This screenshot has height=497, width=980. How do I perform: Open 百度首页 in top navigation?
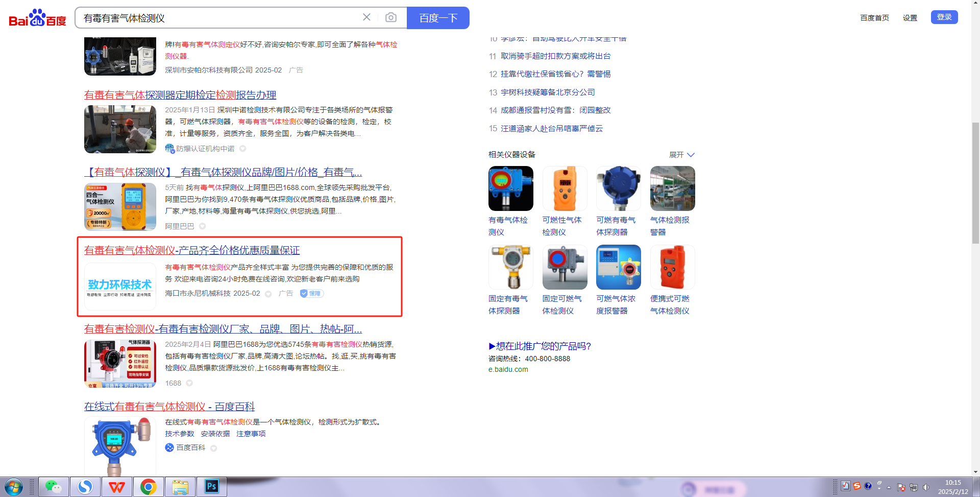coord(874,18)
